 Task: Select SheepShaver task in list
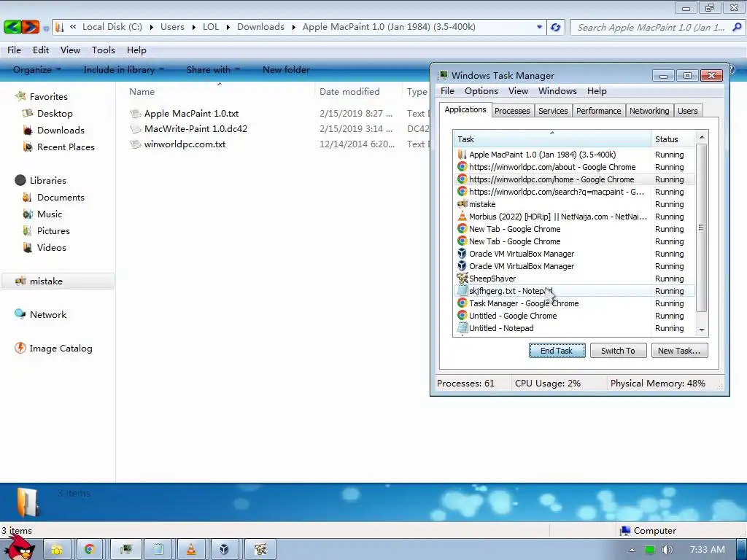574,279
